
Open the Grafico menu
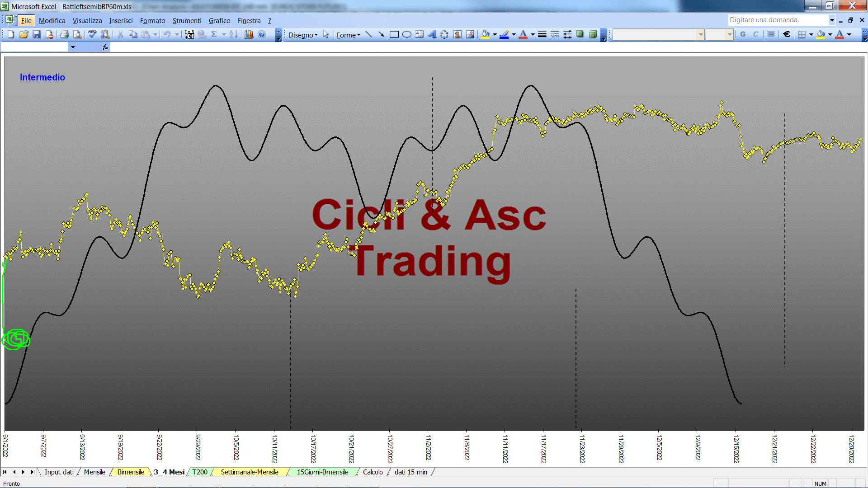(219, 20)
